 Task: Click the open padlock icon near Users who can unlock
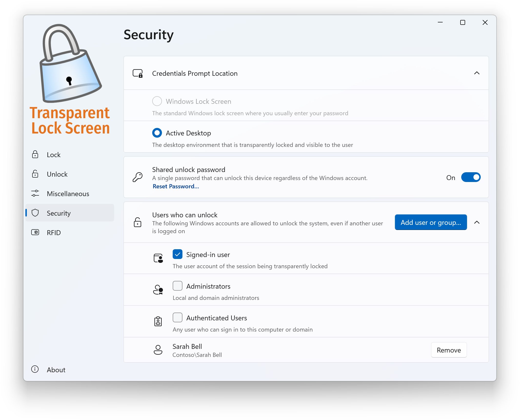[138, 222]
